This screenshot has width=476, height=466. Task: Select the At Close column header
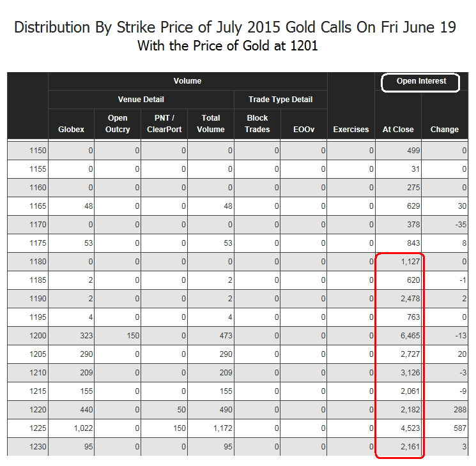(x=398, y=129)
